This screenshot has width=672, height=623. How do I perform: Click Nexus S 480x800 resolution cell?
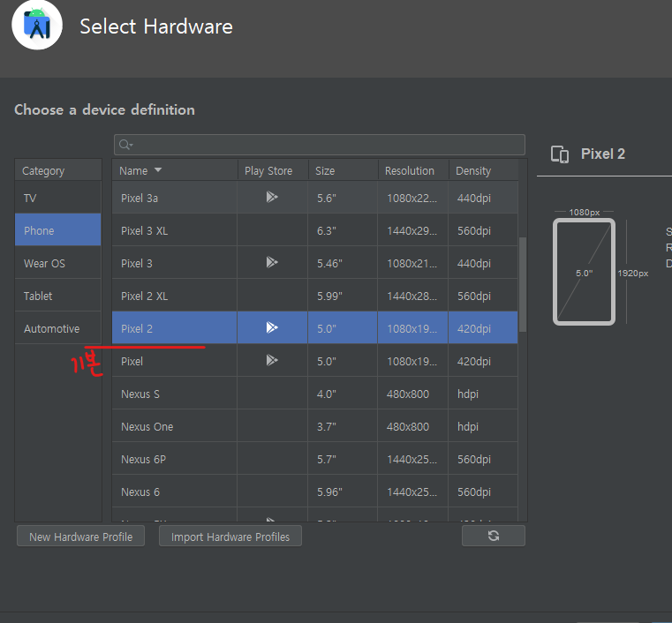pos(412,394)
